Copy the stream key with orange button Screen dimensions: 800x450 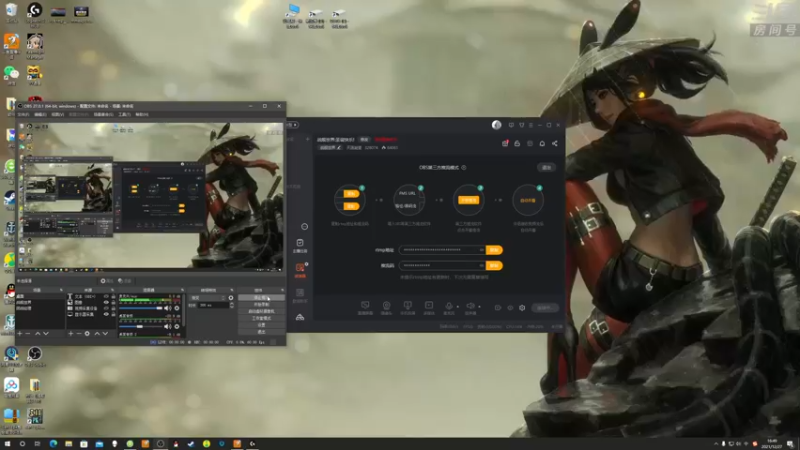click(x=494, y=266)
